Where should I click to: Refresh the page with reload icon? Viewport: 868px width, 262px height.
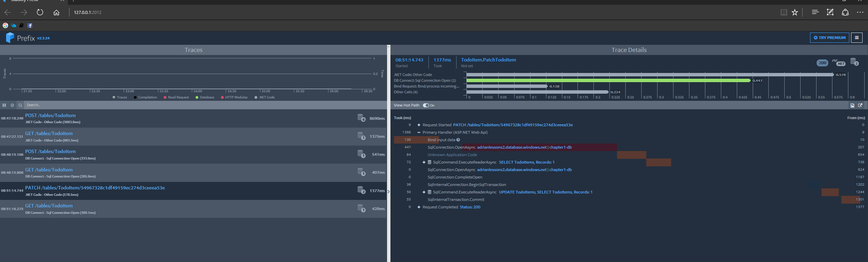click(40, 12)
